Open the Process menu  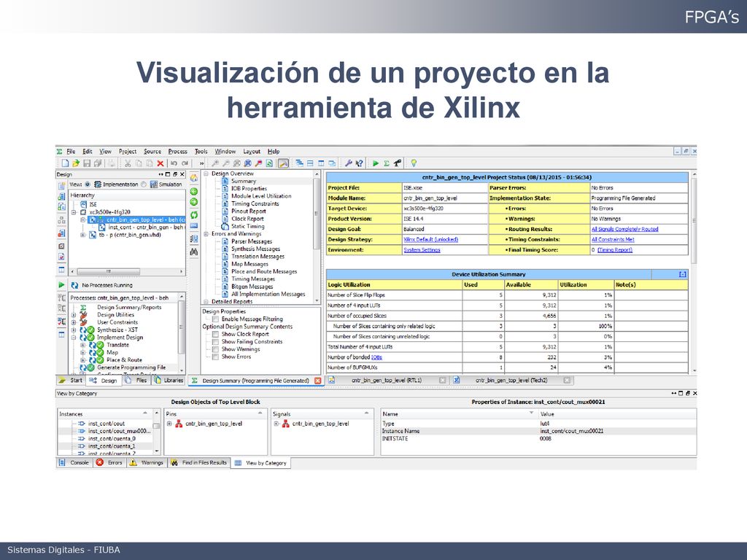(178, 152)
